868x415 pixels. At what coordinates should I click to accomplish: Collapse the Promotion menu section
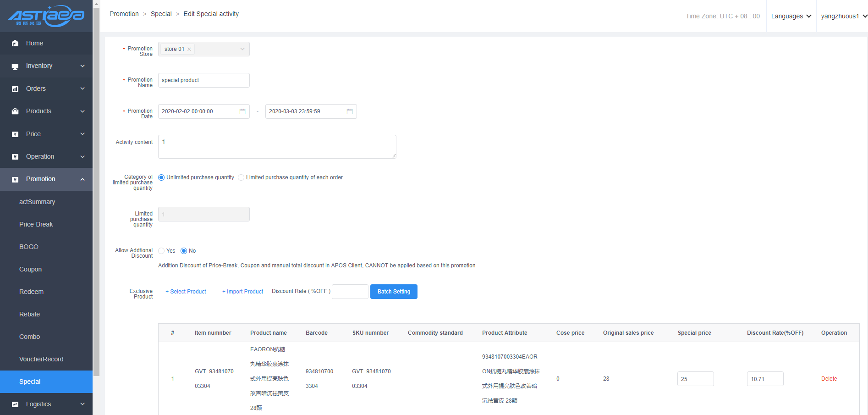coord(82,179)
